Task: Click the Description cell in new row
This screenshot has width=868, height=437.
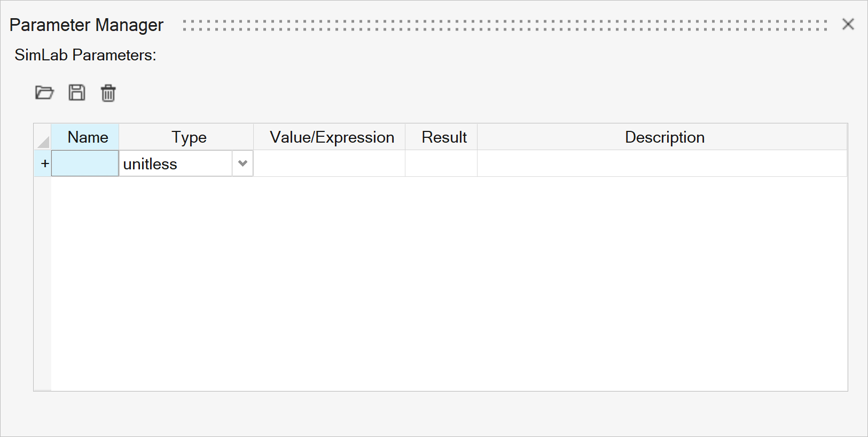Action: 662,163
